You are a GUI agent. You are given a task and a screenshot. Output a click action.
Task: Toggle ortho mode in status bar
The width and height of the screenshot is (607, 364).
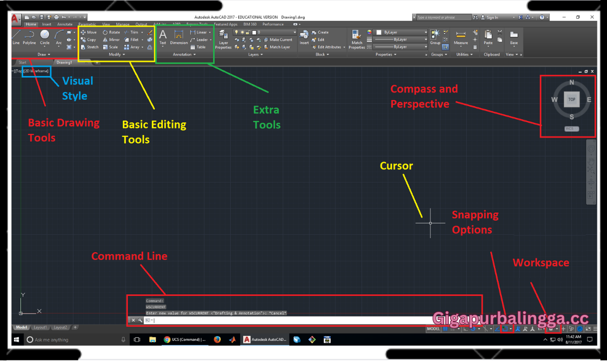coord(465,329)
